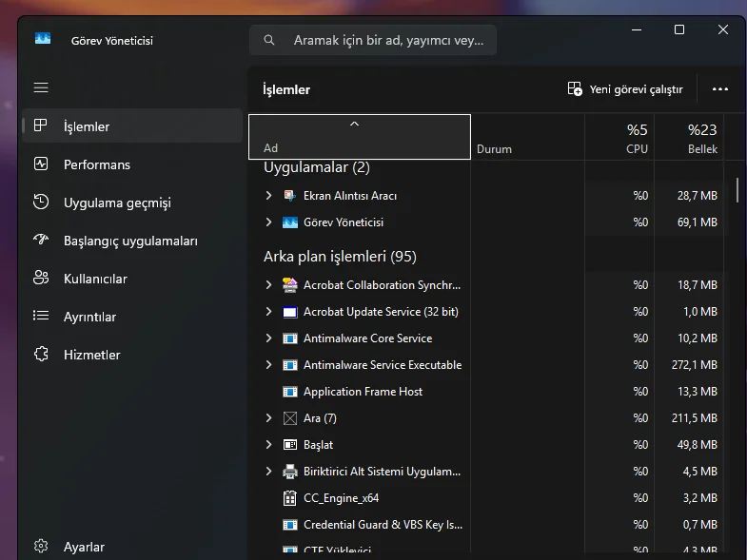
Task: Click the process list vertical scrollbar
Action: 737,190
